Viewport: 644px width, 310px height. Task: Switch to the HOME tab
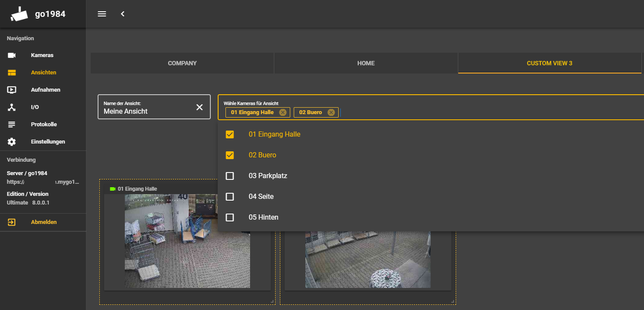point(366,63)
